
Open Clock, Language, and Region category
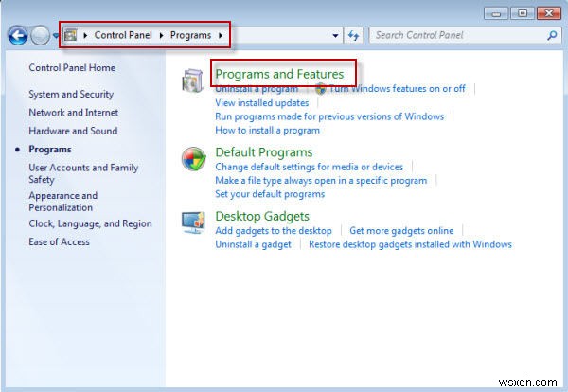90,223
